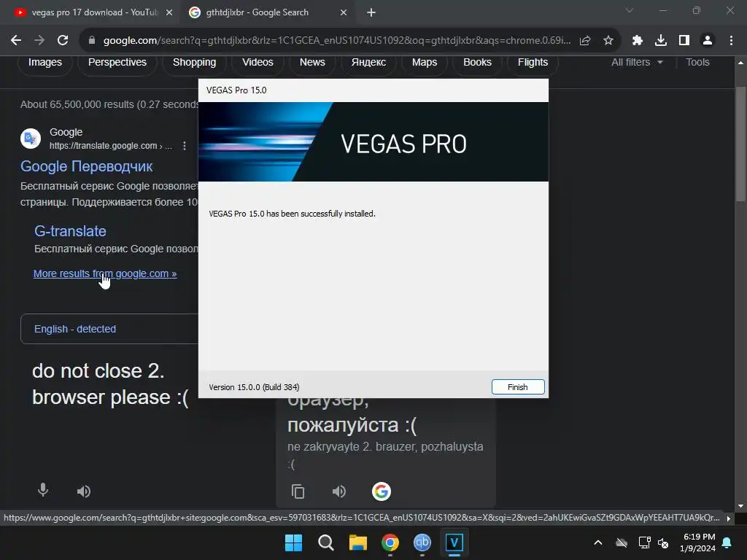Click the muted volume tray icon
This screenshot has width=747, height=560.
pos(662,542)
